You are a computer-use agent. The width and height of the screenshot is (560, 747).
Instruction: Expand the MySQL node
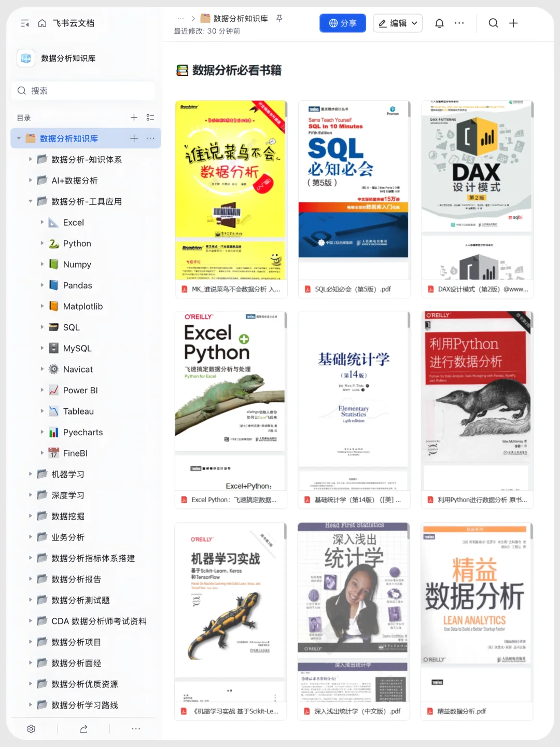point(43,348)
